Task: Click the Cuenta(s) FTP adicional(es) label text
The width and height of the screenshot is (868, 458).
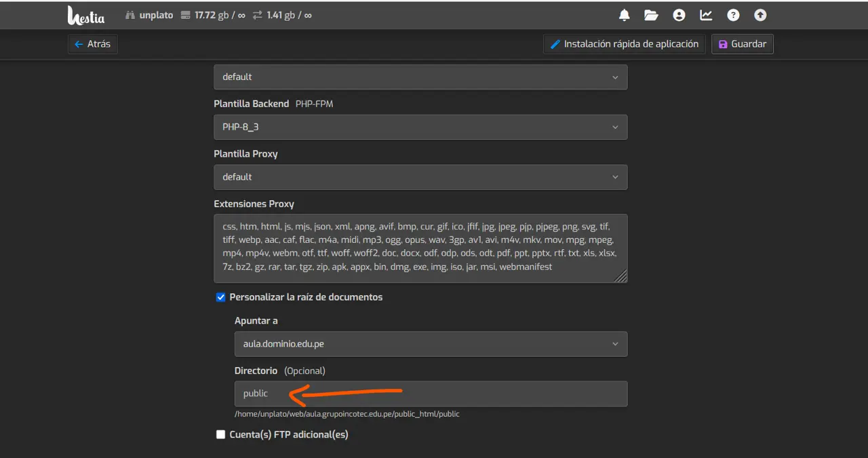Action: click(289, 434)
